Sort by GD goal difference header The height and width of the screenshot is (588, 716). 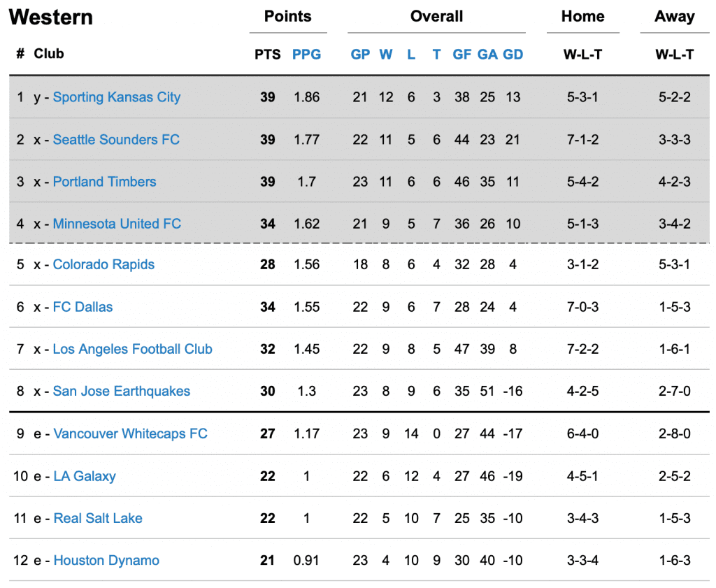pyautogui.click(x=513, y=55)
